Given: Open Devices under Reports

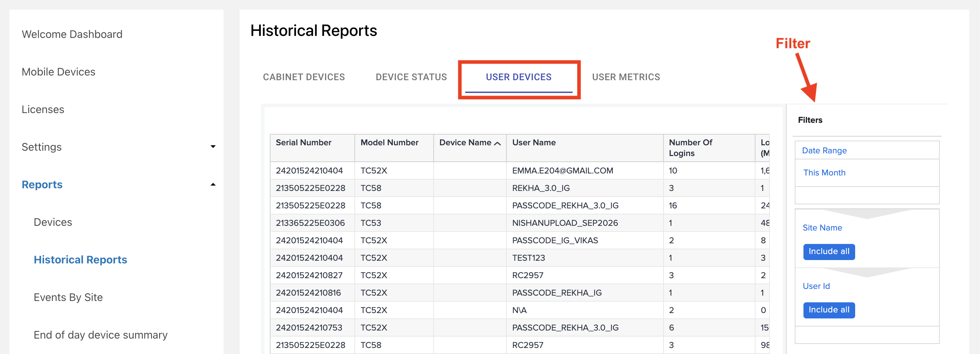Looking at the screenshot, I should tap(53, 222).
